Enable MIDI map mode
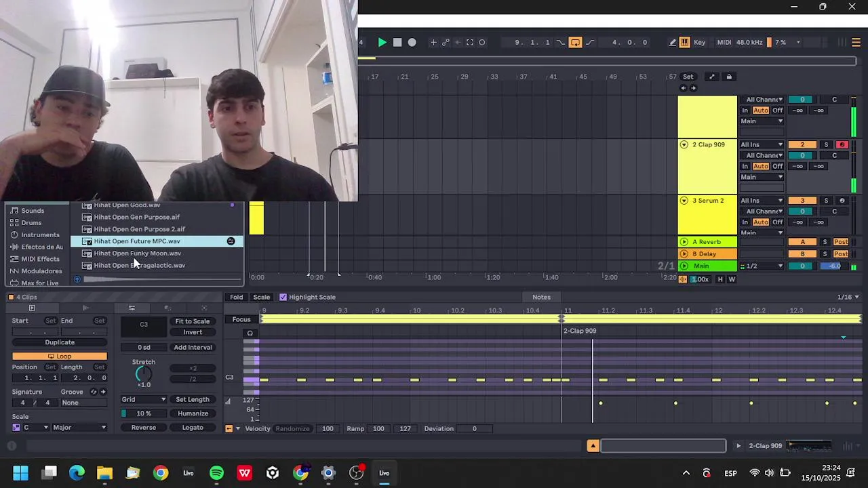 724,42
